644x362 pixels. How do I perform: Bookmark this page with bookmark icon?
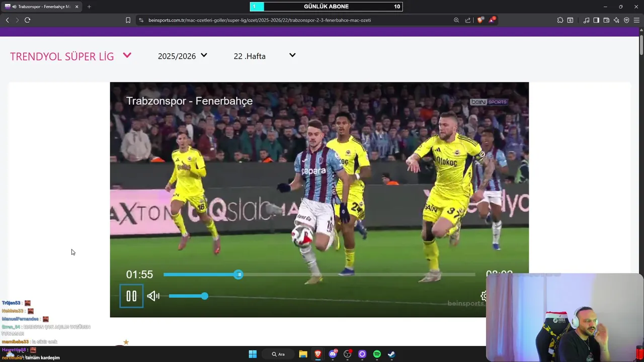point(128,20)
